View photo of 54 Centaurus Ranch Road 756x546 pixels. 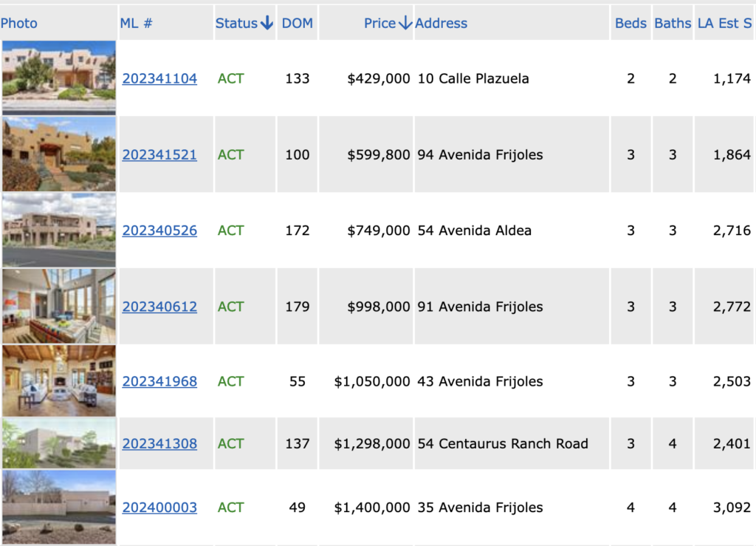(59, 443)
